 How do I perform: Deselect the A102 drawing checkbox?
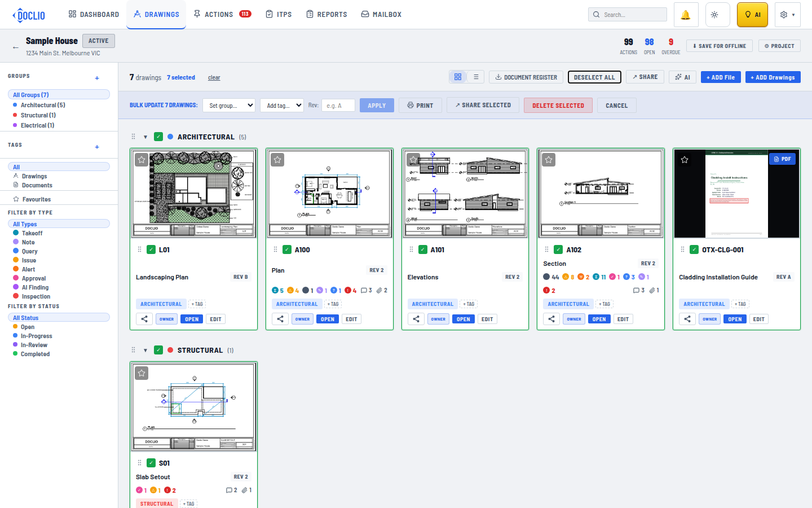tap(558, 249)
